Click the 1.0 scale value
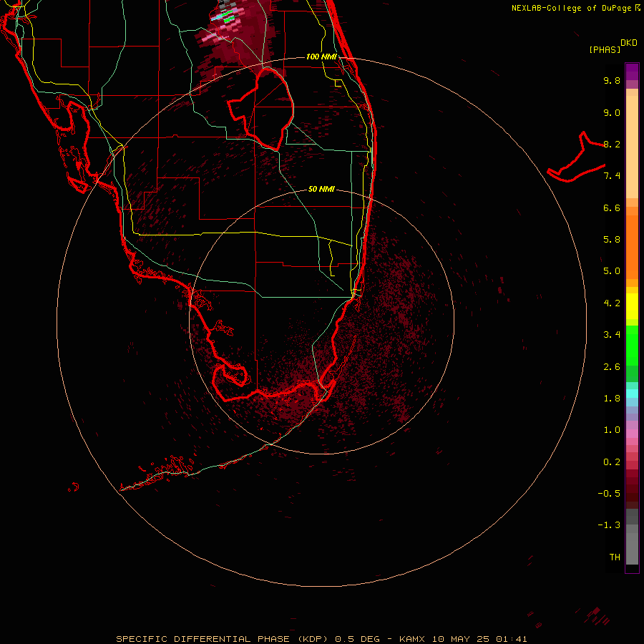The height and width of the screenshot is (644, 644). [612, 430]
